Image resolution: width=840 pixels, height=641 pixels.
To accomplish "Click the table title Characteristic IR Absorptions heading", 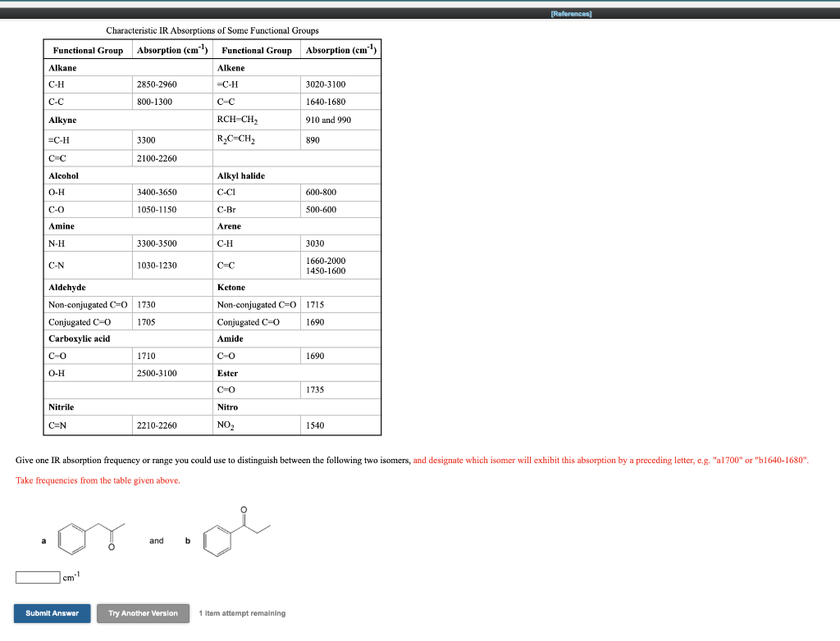I will point(213,30).
